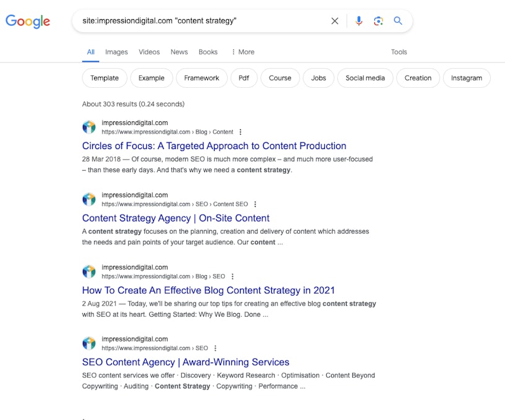
Task: Apply the Template filter chip
Action: [x=105, y=78]
